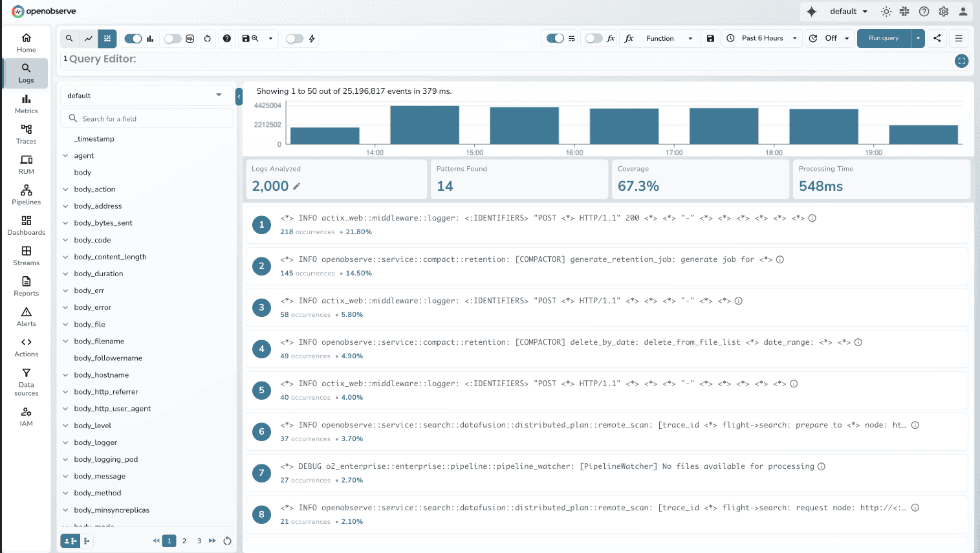Click the search mode magnifier icon in toolbar

click(x=69, y=38)
